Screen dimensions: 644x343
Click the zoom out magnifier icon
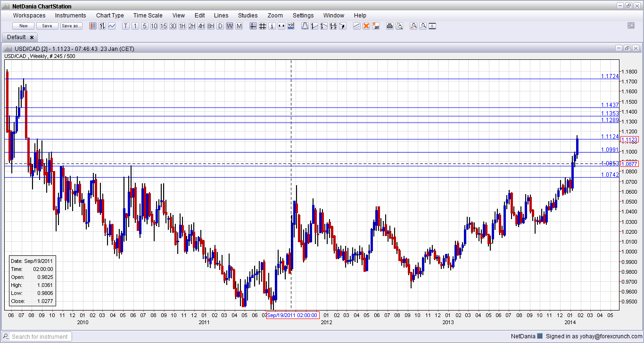[423, 26]
